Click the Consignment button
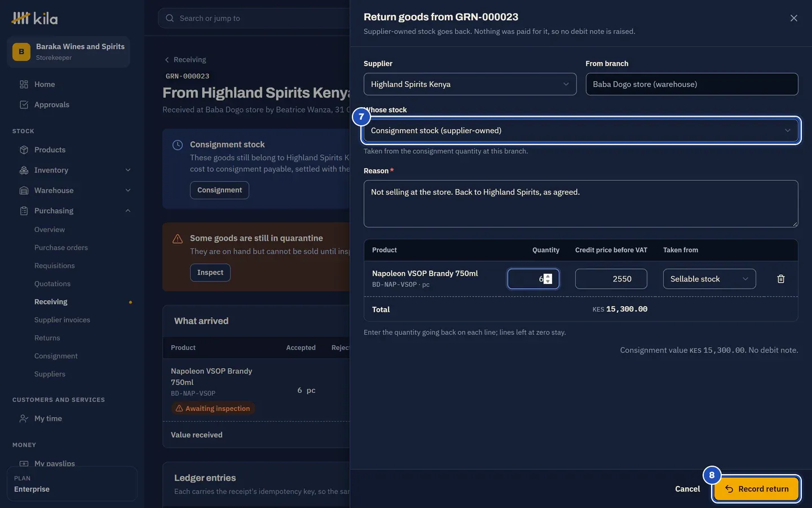812x508 pixels. 219,190
